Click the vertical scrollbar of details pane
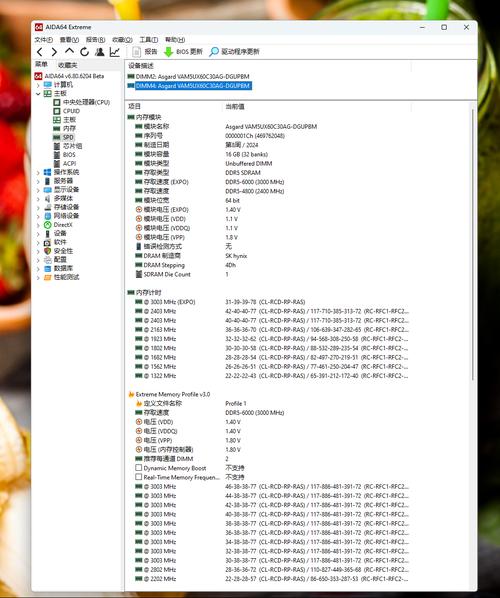 point(473,244)
